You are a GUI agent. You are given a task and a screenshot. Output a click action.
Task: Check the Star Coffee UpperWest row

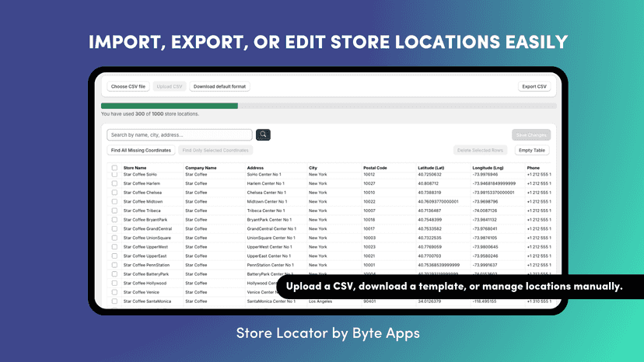tap(114, 247)
